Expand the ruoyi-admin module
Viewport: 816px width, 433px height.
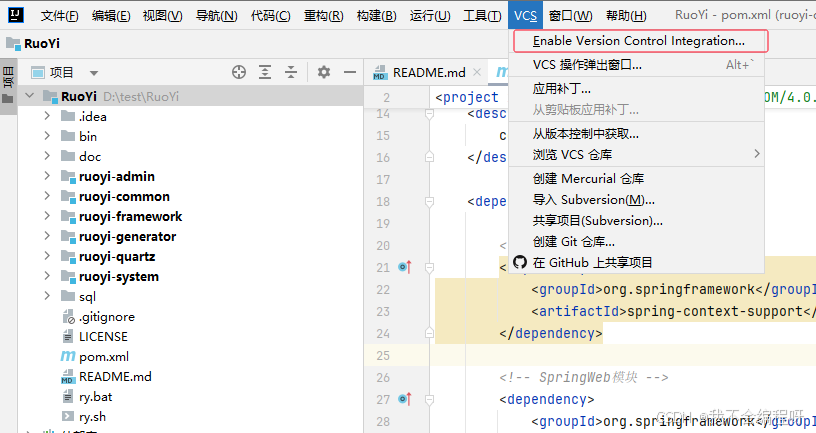click(47, 176)
